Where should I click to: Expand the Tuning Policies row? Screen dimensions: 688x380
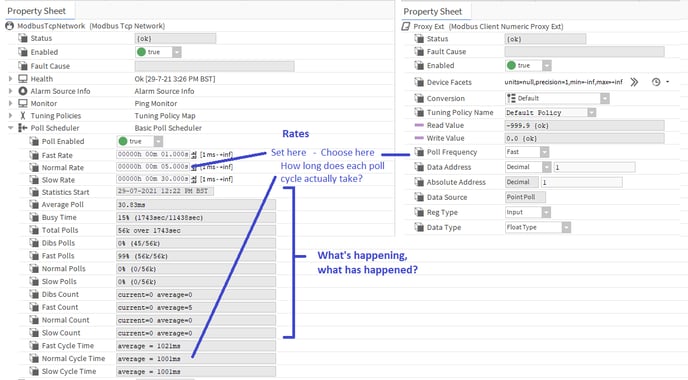click(11, 115)
